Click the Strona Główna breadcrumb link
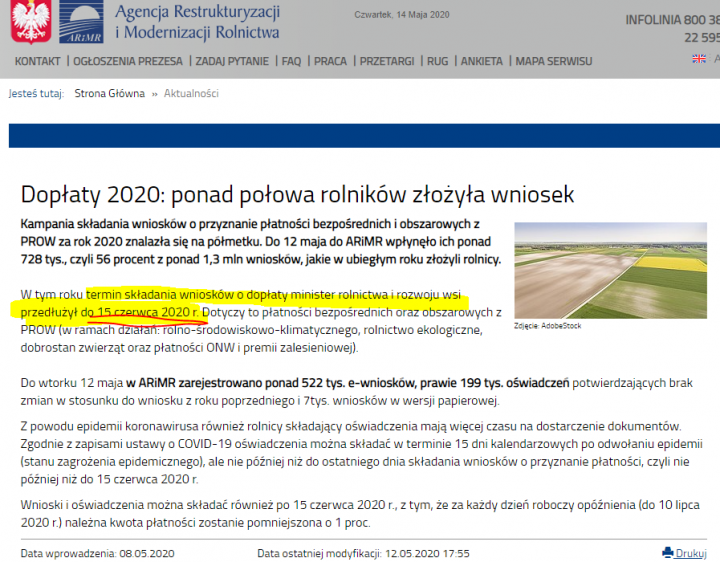This screenshot has width=720, height=562. click(x=108, y=94)
